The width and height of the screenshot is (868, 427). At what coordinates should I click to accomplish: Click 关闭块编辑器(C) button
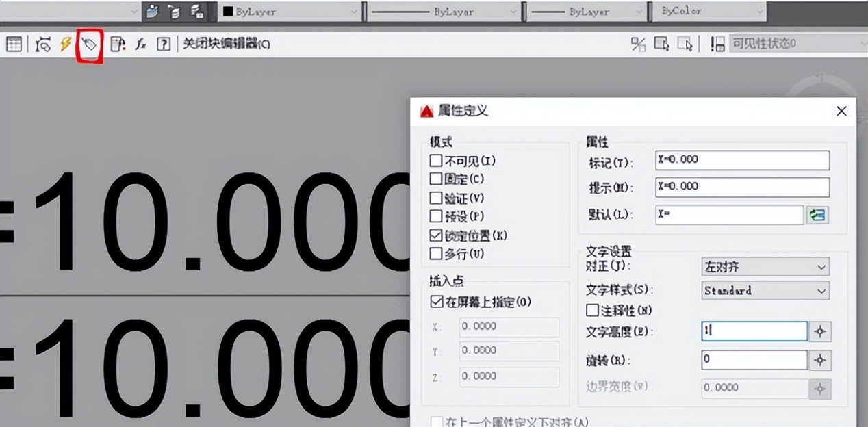227,44
